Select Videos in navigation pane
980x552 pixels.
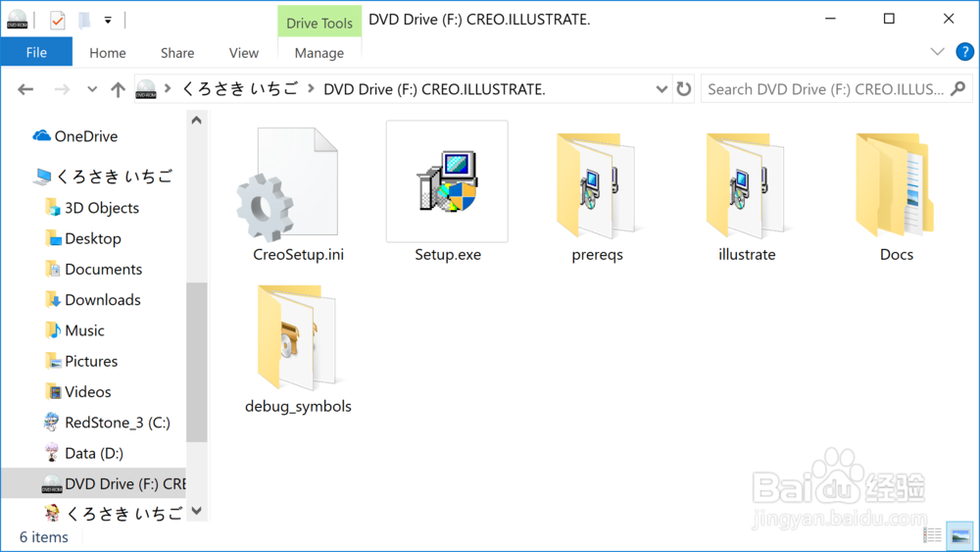point(77,391)
